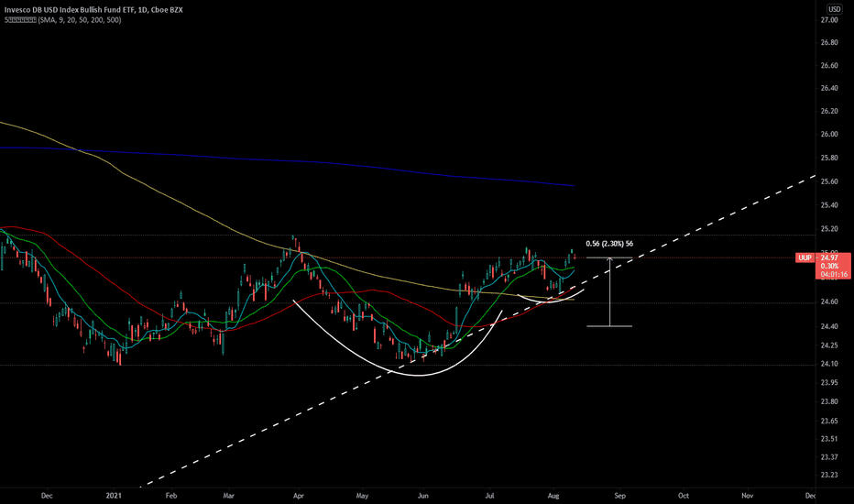Select the SMA 9, 20, 50, 200, 500 indicator legend
The height and width of the screenshot is (504, 854).
click(62, 20)
